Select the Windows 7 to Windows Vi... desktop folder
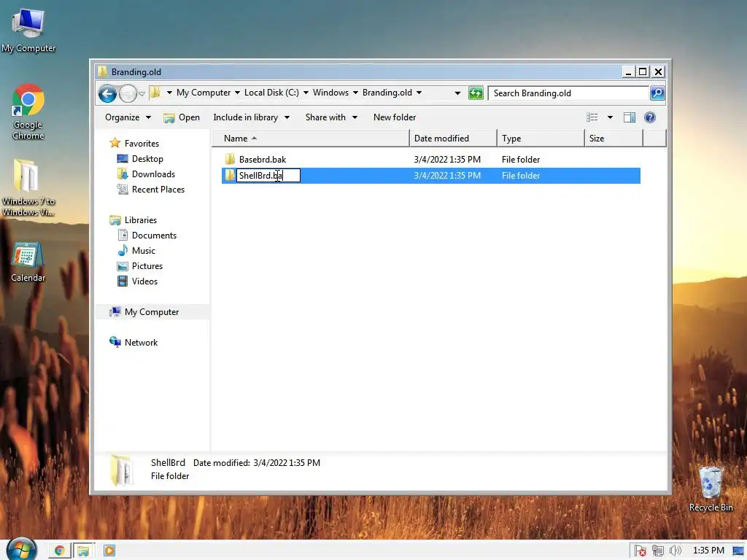 coord(28,187)
